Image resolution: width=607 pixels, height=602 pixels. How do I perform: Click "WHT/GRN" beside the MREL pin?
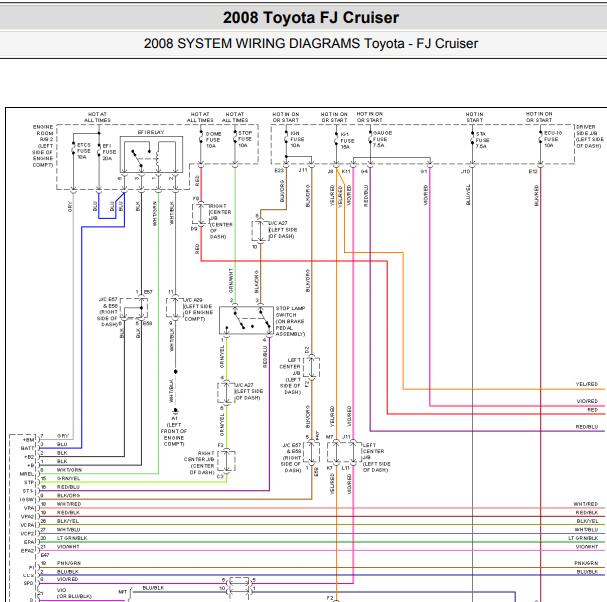(x=69, y=470)
